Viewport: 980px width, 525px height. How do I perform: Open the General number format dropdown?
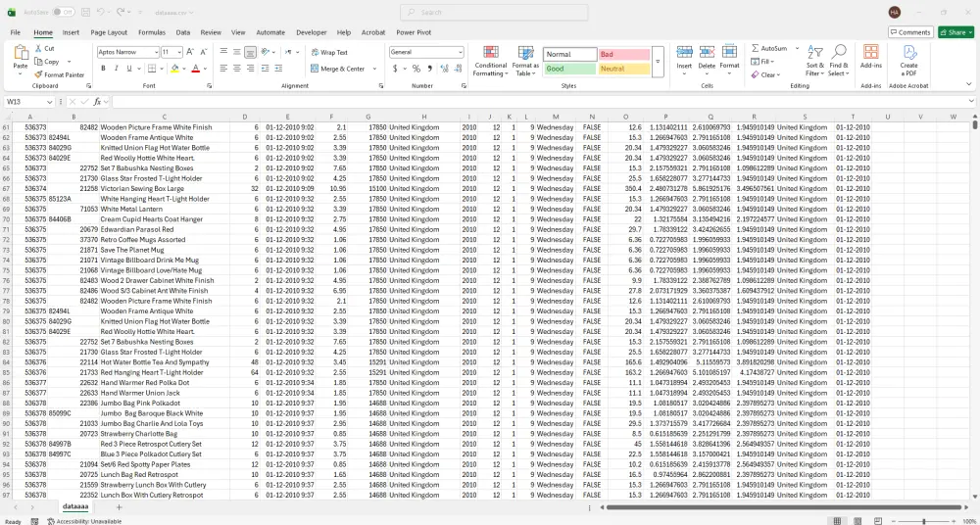coord(461,52)
